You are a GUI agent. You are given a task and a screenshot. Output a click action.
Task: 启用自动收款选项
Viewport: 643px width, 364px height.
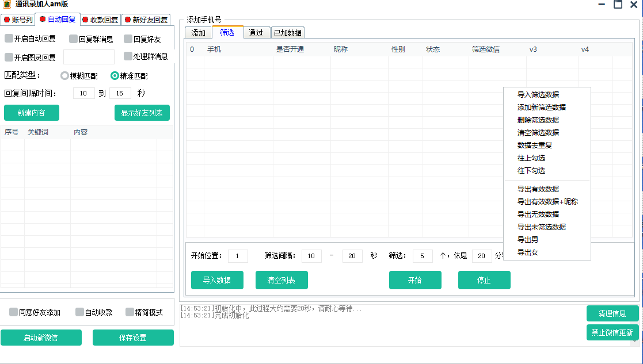coord(79,312)
